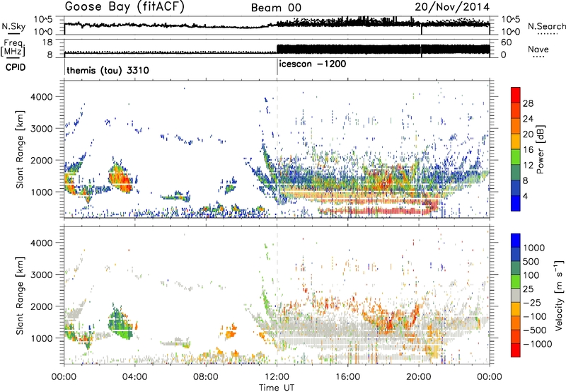Click the 'Velocity [m s-1]' colorbar label
566x392 pixels.
[x=559, y=295]
